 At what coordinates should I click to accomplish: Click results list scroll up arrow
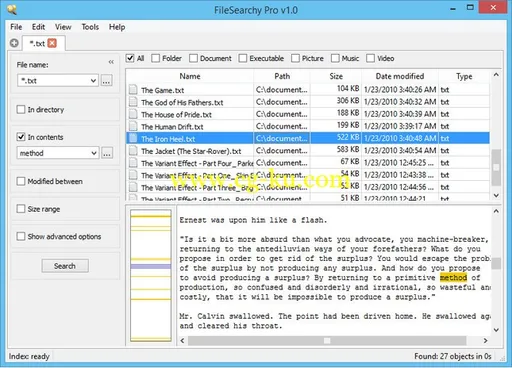pos(496,75)
